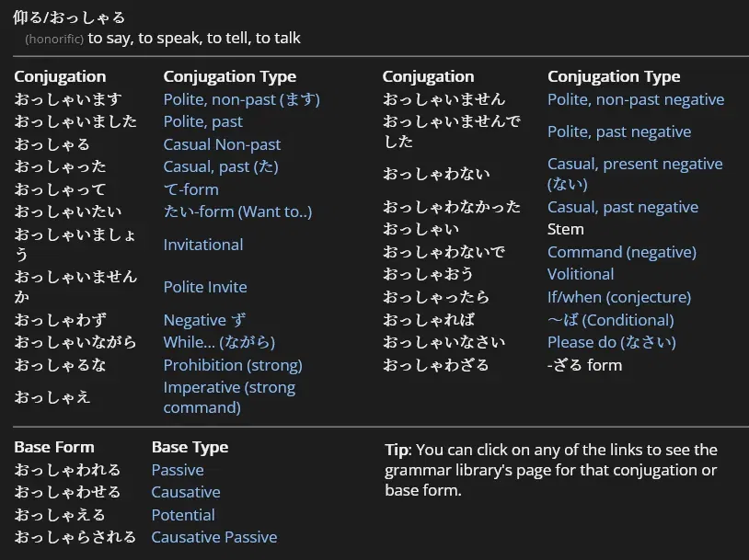Open the Negative ず link
Viewport: 749px width, 560px height.
tap(204, 320)
